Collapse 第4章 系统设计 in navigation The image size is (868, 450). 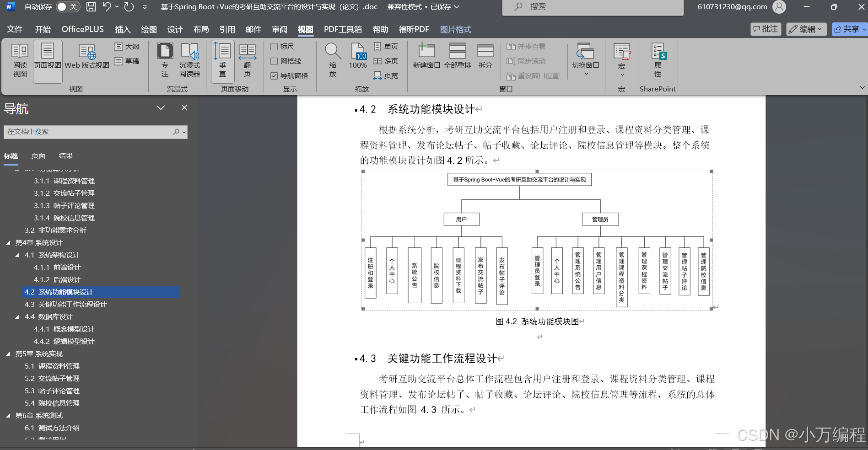(8, 243)
